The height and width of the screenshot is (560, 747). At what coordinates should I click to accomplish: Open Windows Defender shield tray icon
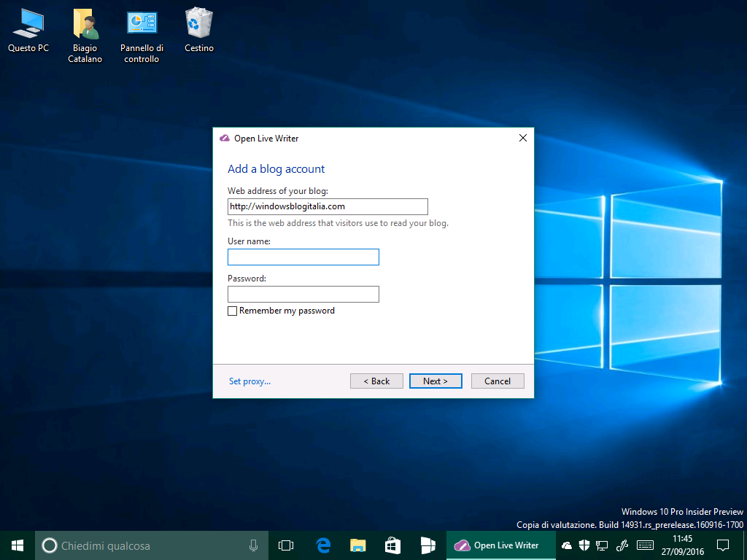tap(584, 545)
